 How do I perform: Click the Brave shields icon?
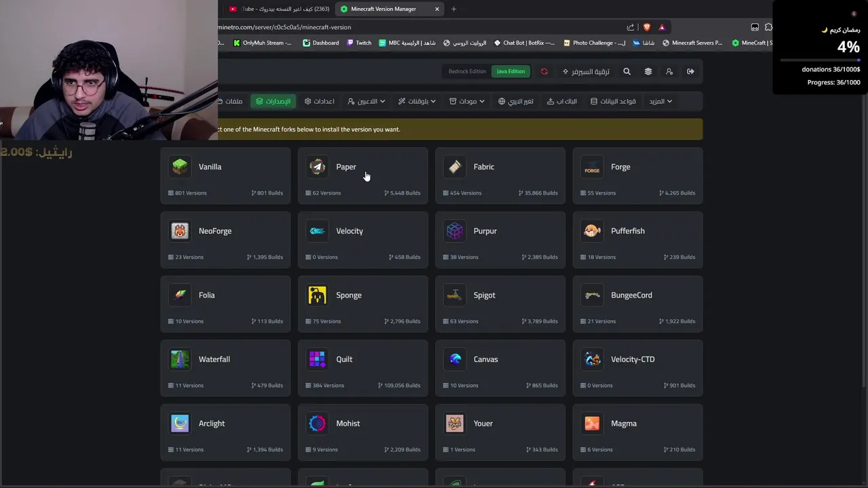(x=646, y=27)
